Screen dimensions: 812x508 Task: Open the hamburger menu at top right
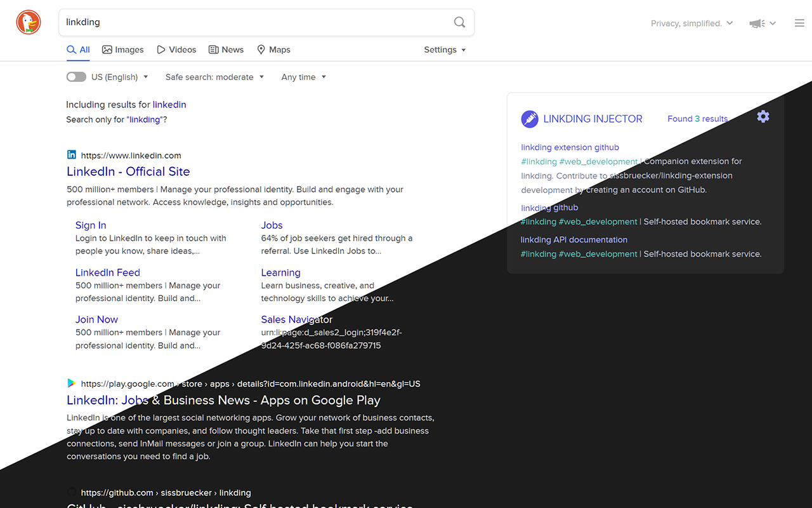[x=799, y=22]
